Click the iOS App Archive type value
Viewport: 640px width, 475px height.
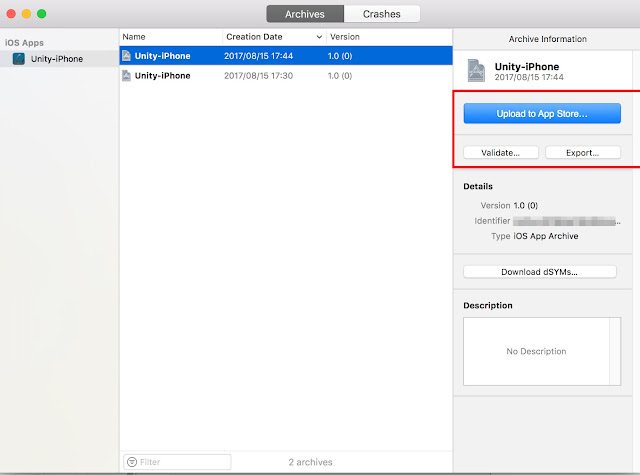click(546, 236)
